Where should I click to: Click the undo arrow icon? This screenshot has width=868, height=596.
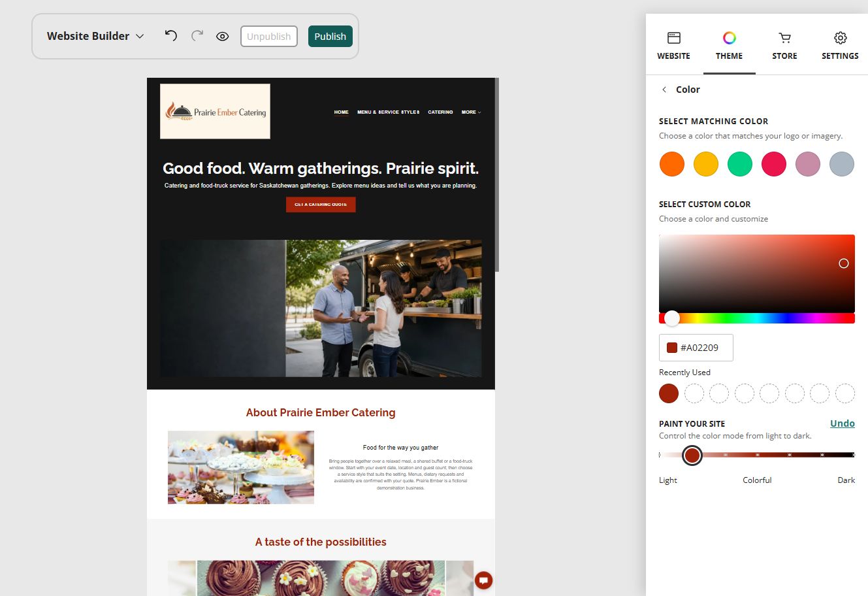[x=170, y=36]
